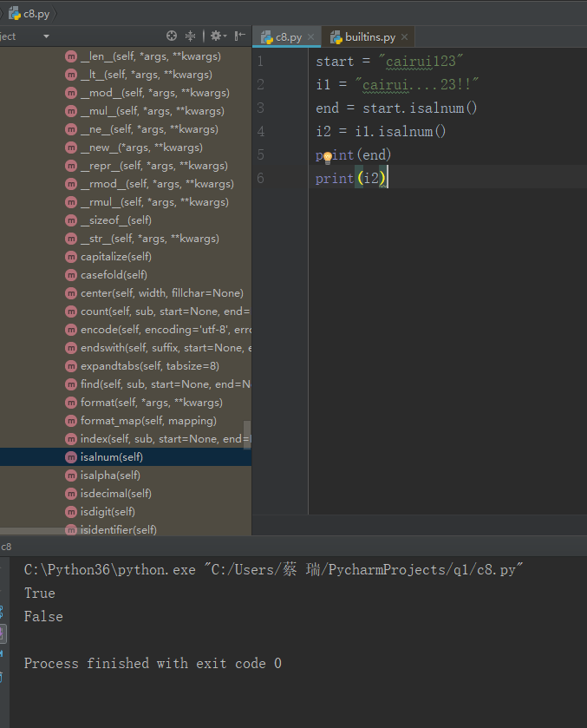Screen dimensions: 587x728
Task: Click the False output line in console
Action: coord(43,617)
